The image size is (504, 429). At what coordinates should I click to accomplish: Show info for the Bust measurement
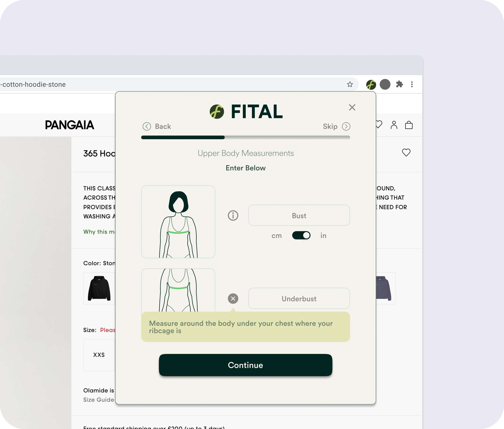tap(233, 215)
